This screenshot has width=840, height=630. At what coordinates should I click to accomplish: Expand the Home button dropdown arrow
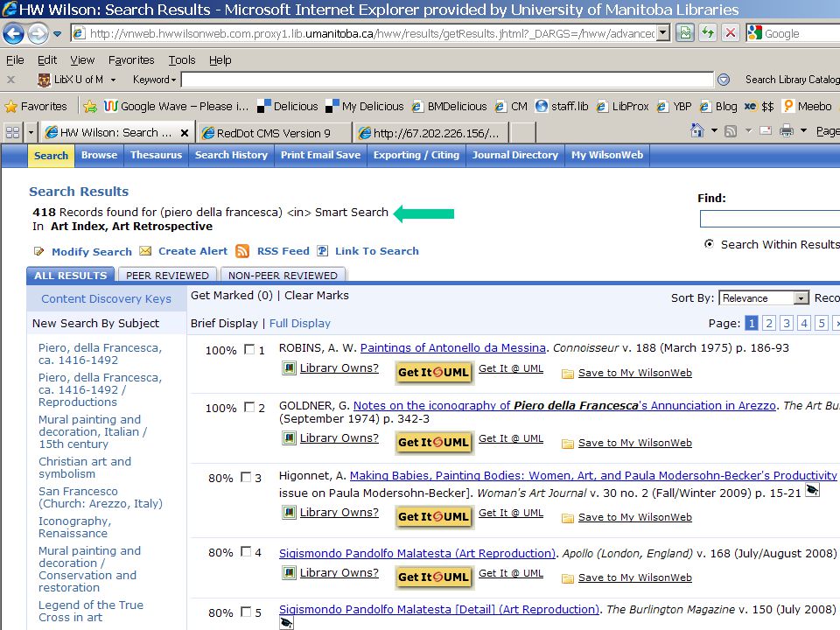[714, 130]
